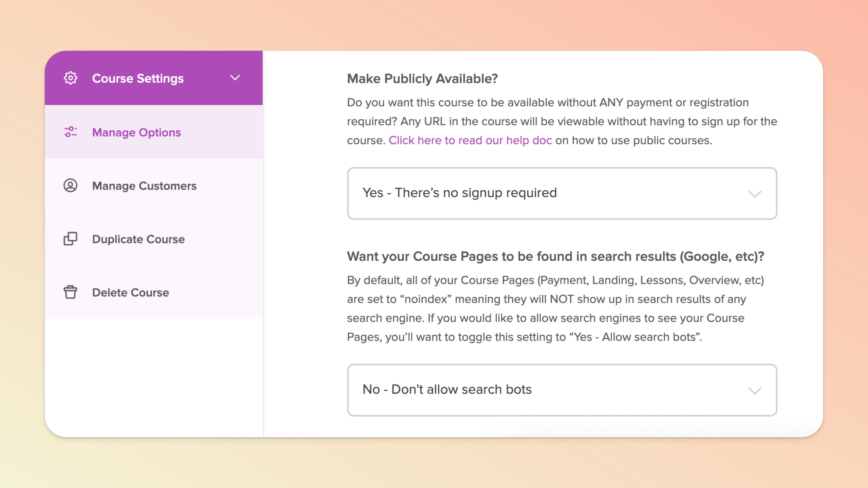
Task: Click the user circle icon for Manage Customers
Action: coord(70,185)
